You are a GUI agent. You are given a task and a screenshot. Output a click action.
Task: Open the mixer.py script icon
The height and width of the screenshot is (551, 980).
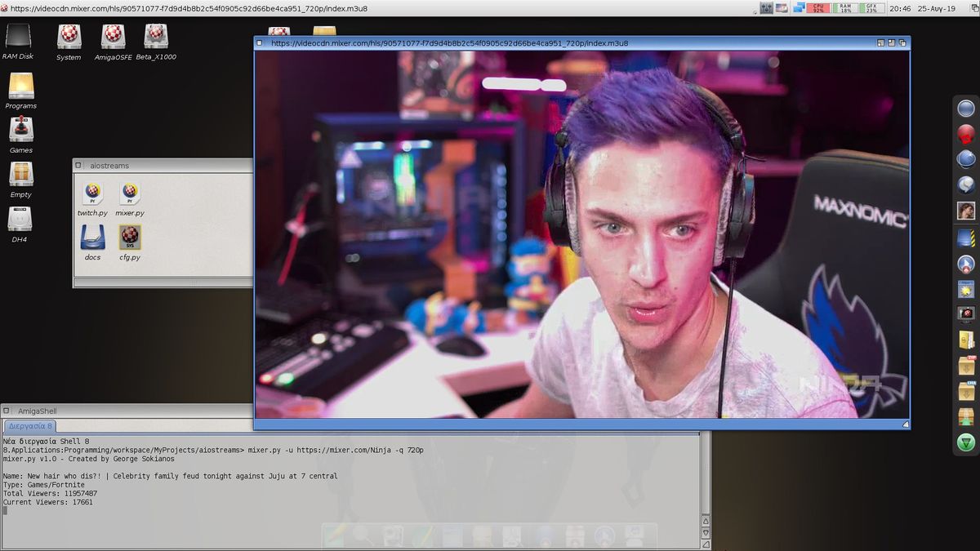pyautogui.click(x=129, y=193)
